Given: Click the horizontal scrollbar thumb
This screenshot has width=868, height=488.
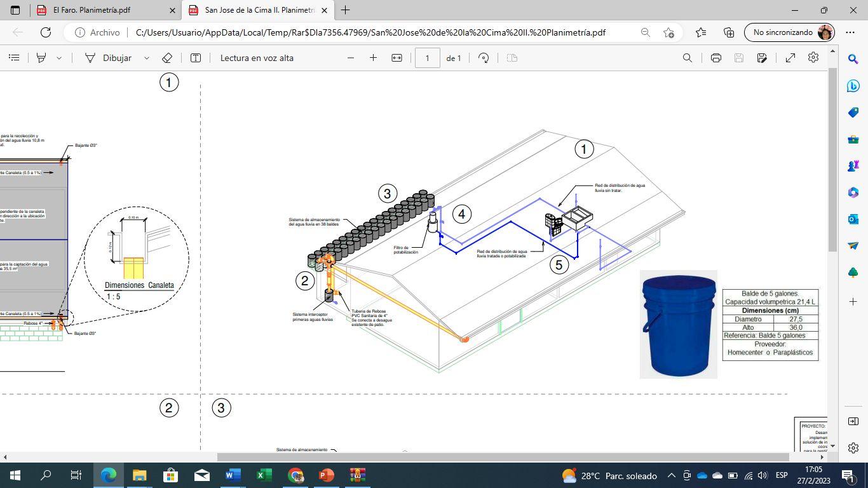Looking at the screenshot, I should click(x=503, y=457).
